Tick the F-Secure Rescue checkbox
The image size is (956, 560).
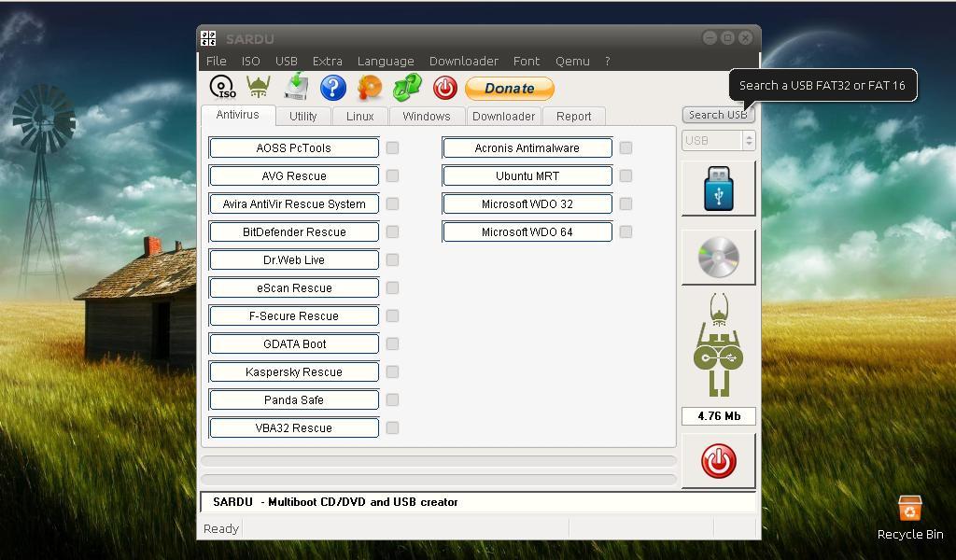393,315
